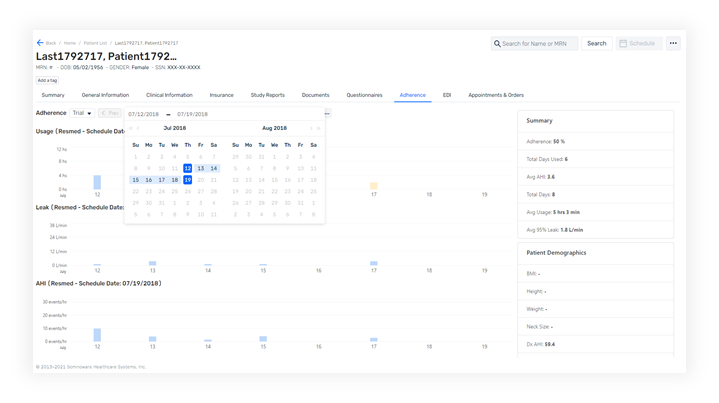This screenshot has height=403, width=719.
Task: Click the Aug 2018 month header
Action: point(274,128)
